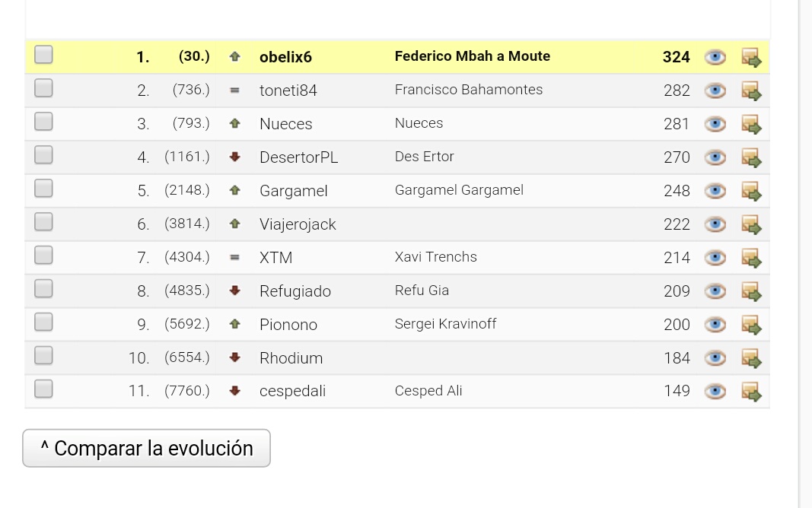The width and height of the screenshot is (812, 508).
Task: Click the eye icon for obelix6
Action: [715, 57]
